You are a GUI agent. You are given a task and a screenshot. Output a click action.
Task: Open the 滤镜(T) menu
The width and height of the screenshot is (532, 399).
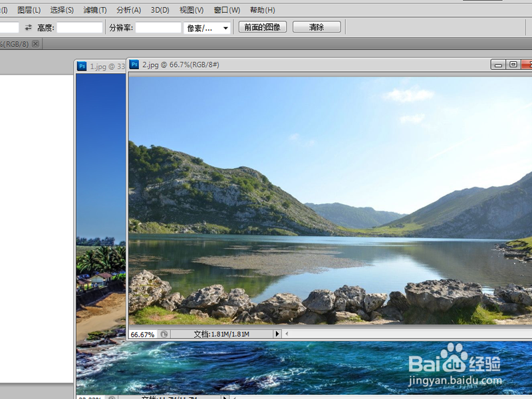click(x=95, y=10)
